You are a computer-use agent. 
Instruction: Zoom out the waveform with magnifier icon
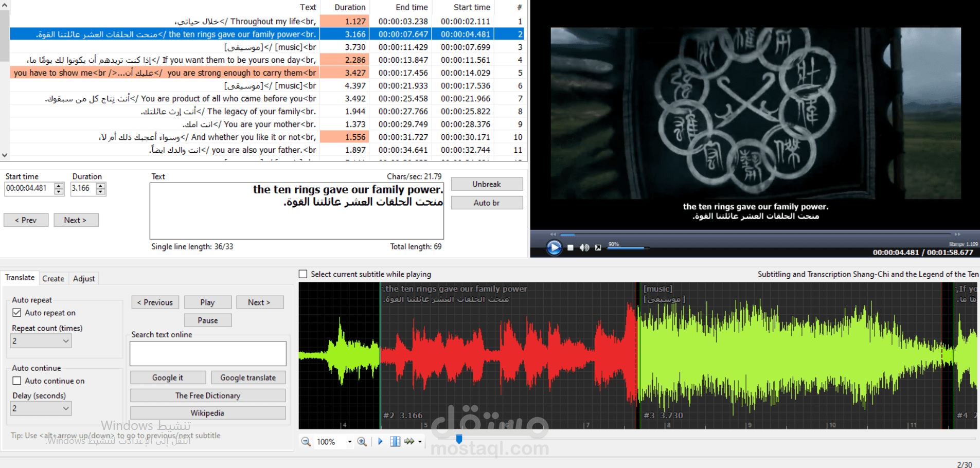click(306, 442)
